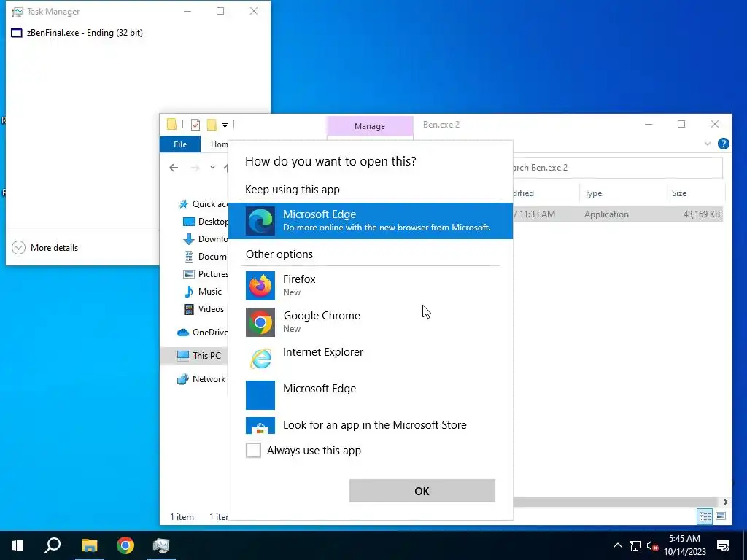Open Quick access in the navigation pane

click(204, 204)
